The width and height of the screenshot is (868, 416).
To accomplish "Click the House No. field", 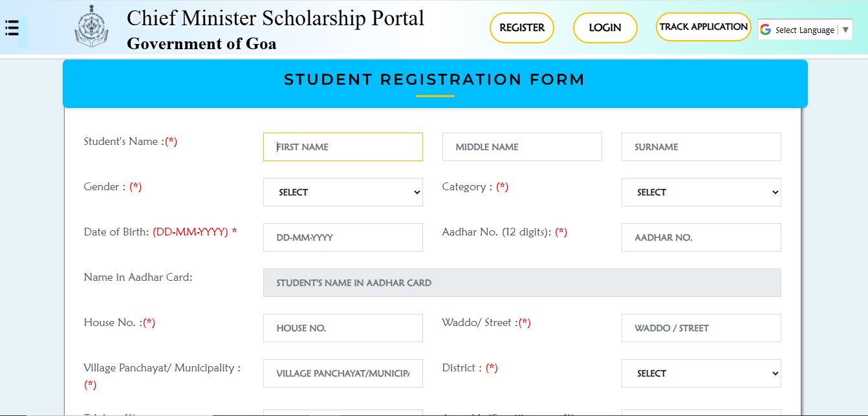I will coord(343,328).
